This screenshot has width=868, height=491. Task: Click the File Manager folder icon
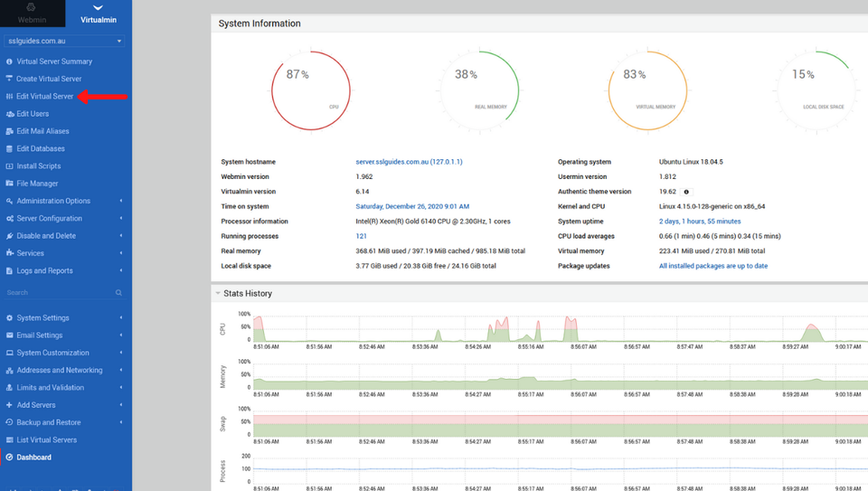pos(9,184)
